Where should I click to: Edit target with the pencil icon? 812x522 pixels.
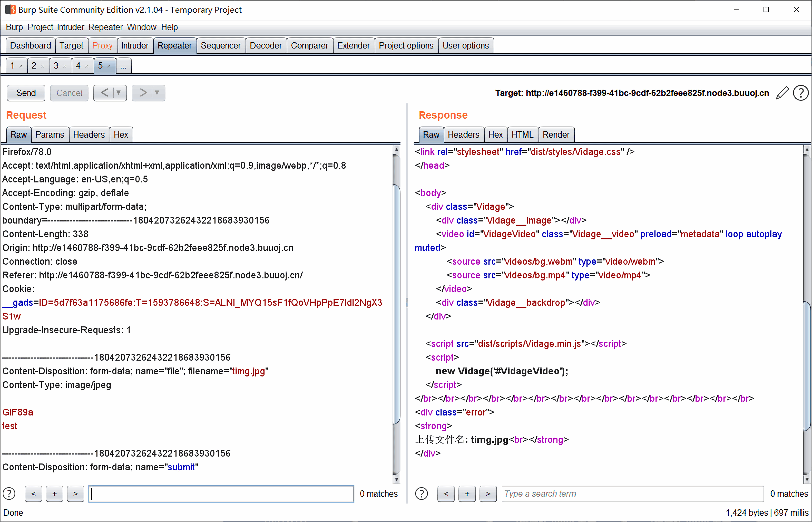pos(782,93)
